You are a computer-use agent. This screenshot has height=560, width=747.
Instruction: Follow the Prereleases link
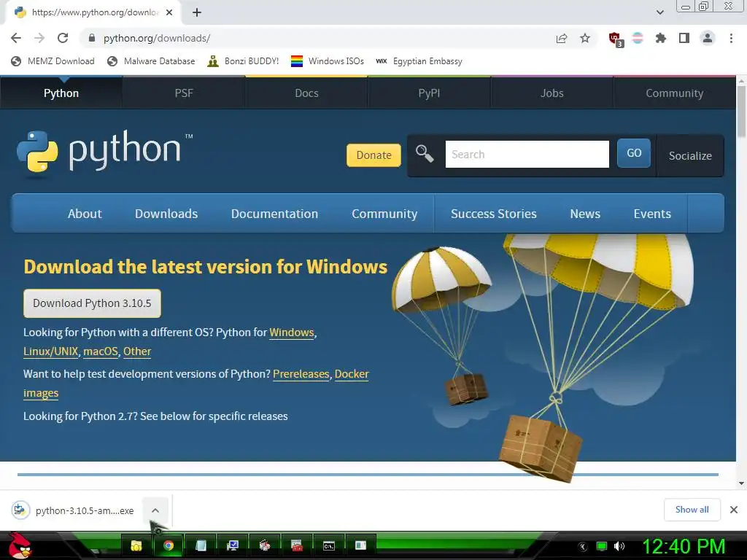tap(301, 374)
